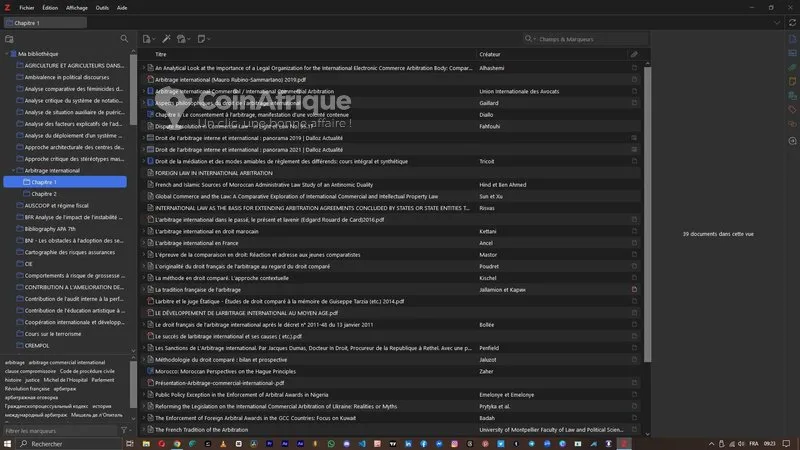This screenshot has width=800, height=450.
Task: Select the Chapitre 2 collection
Action: tap(43, 194)
